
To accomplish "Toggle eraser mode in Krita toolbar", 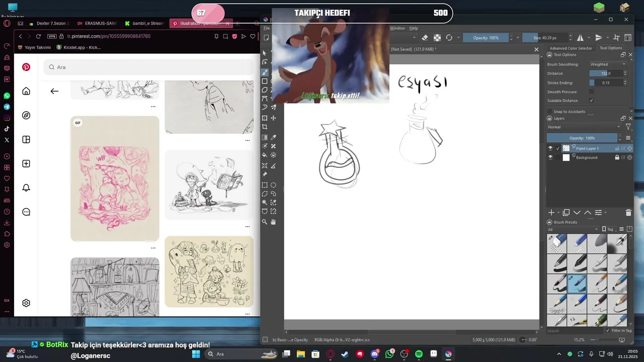I will click(x=425, y=38).
